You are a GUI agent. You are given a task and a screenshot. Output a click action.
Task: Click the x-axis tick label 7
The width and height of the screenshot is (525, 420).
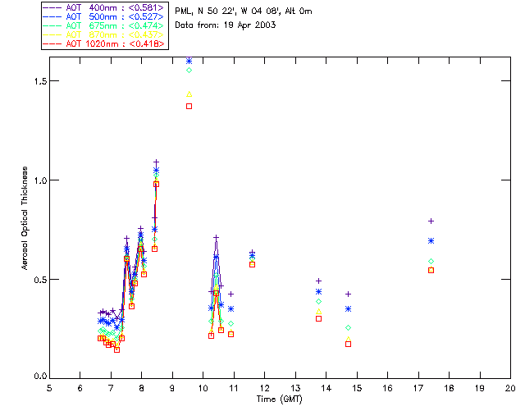point(111,388)
